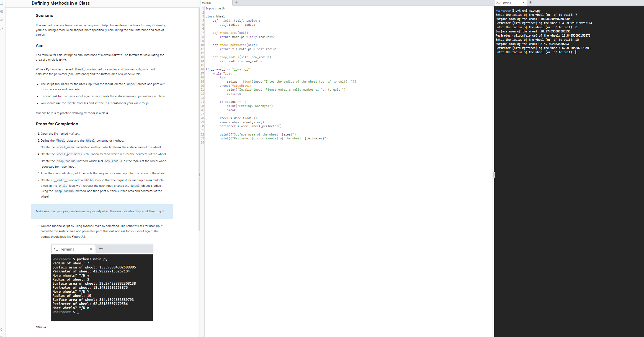
Task: Click the share icon in left sidebar
Action: 1,329
